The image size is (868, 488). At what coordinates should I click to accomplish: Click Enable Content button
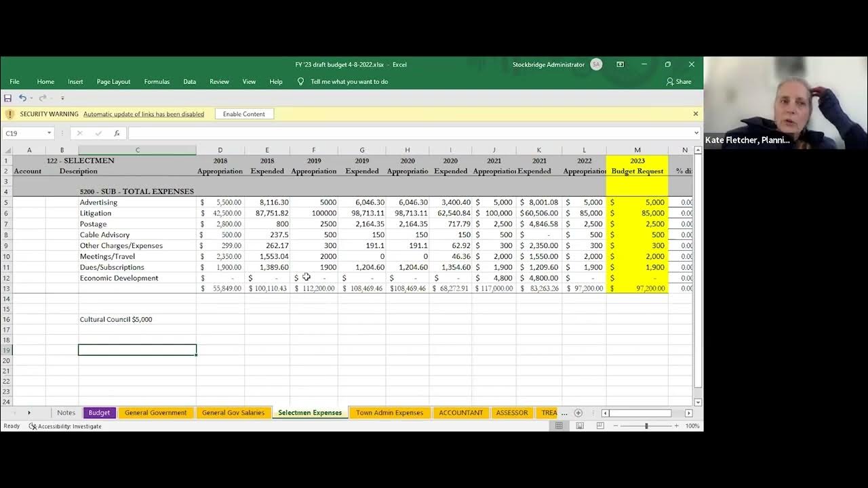(244, 114)
